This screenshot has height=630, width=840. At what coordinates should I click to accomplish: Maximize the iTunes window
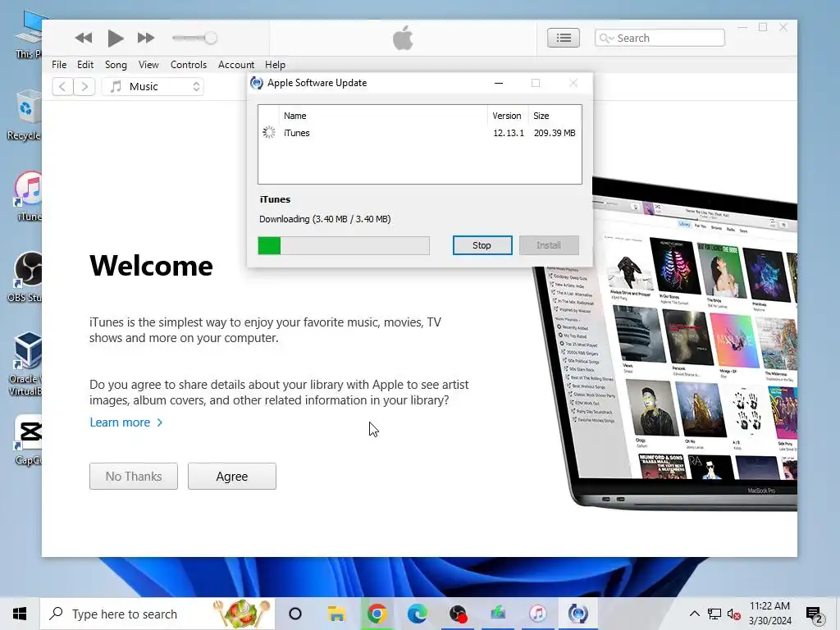point(763,27)
